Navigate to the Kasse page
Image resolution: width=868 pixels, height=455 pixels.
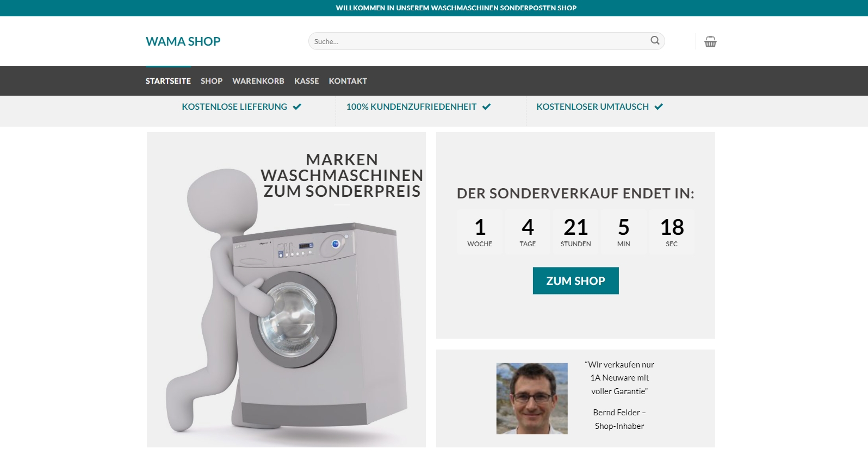click(x=307, y=81)
